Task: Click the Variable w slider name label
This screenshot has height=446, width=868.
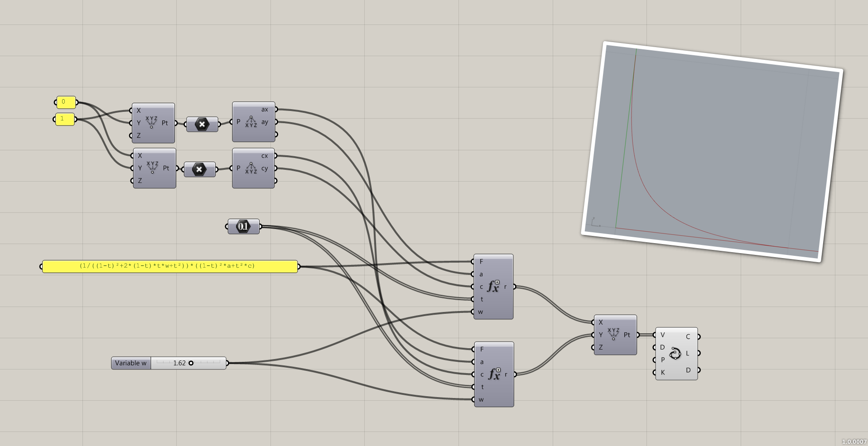Action: [x=130, y=363]
